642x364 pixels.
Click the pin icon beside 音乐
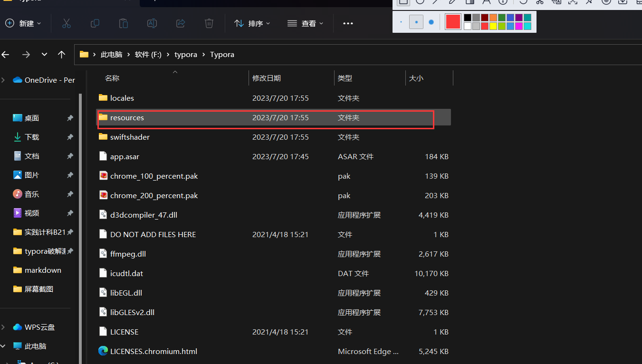click(70, 194)
